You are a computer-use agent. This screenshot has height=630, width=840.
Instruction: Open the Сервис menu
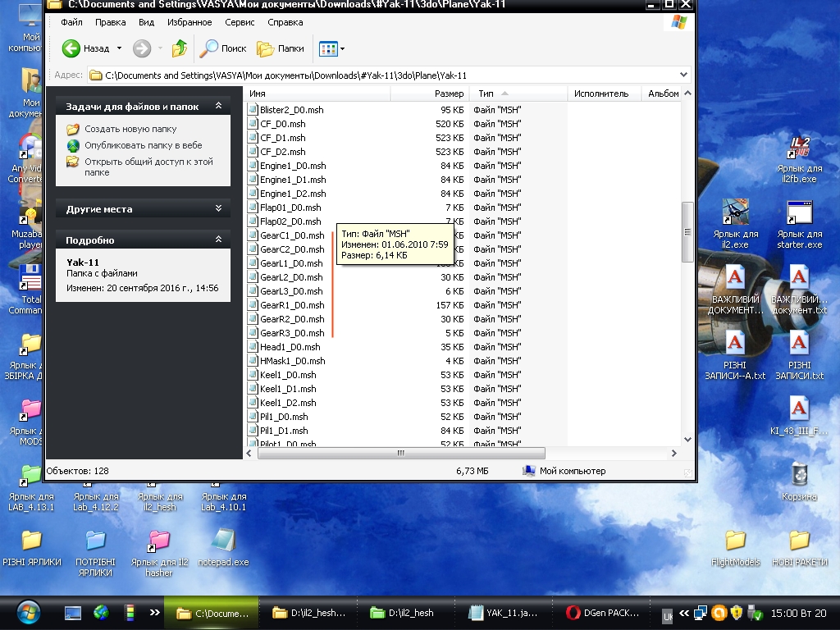[240, 22]
